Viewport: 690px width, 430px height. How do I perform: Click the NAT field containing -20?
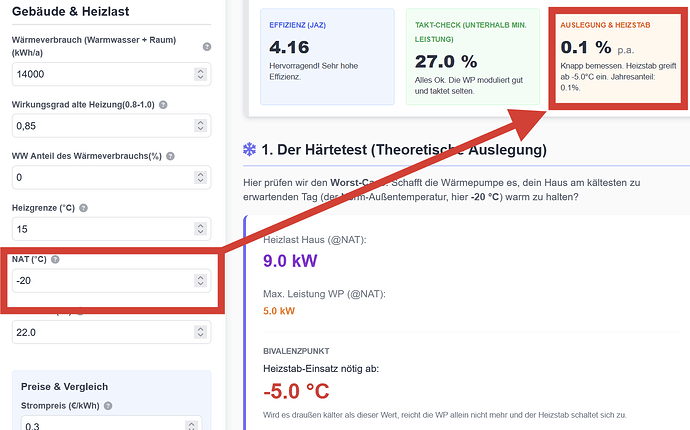click(x=111, y=280)
